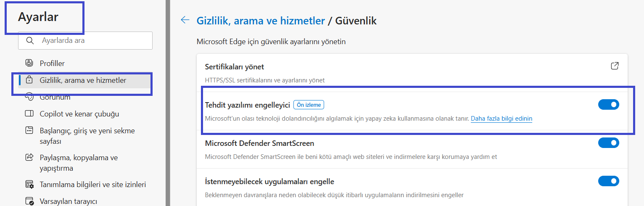Click the Tanımlama bilgileri ve site izinleri icon
This screenshot has width=644, height=206.
(29, 184)
